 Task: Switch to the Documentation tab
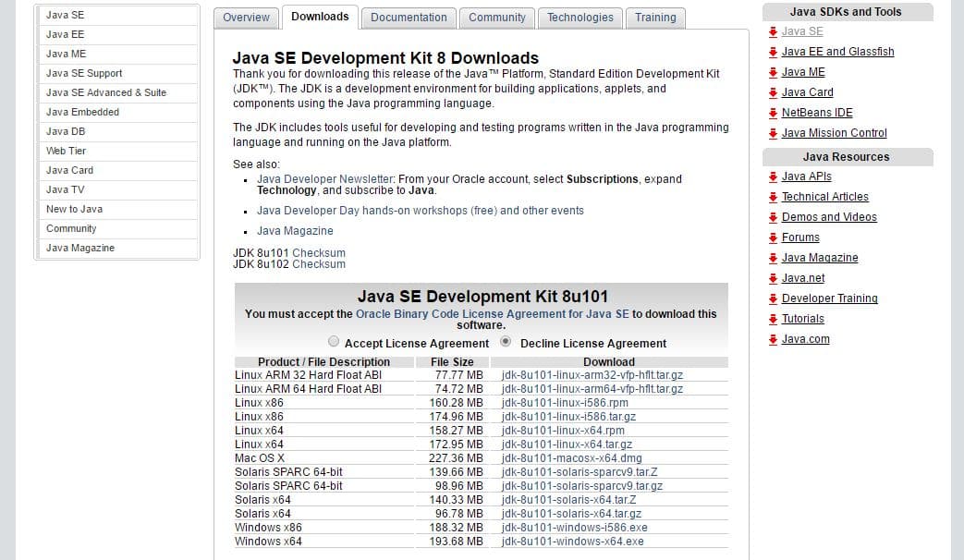coord(409,18)
